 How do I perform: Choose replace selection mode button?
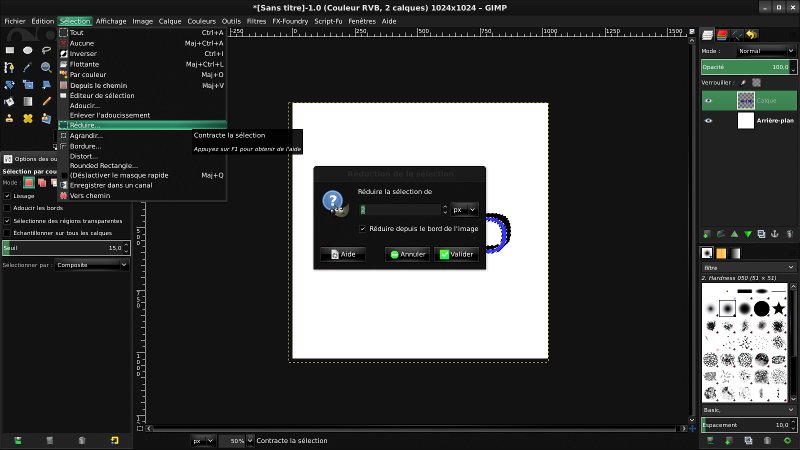(29, 183)
